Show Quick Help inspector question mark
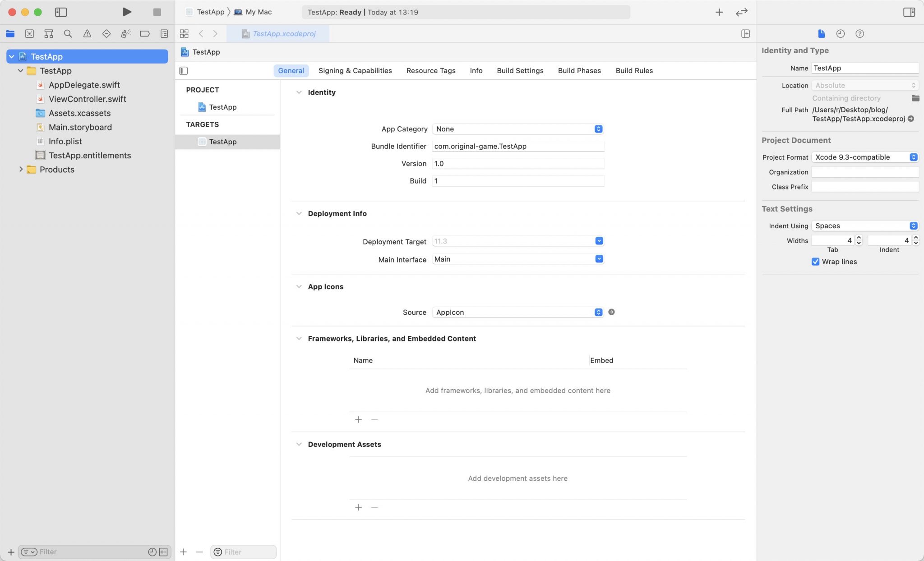 pos(859,33)
